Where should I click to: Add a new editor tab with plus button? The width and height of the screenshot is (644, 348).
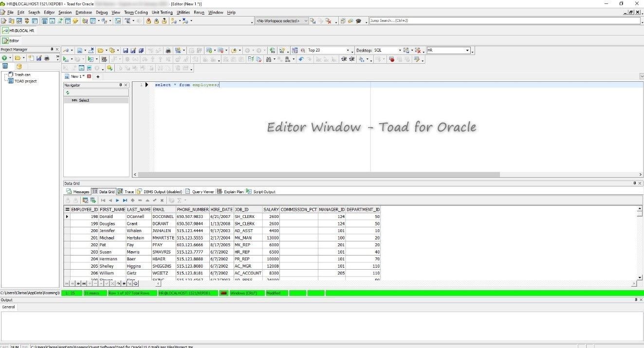(98, 76)
